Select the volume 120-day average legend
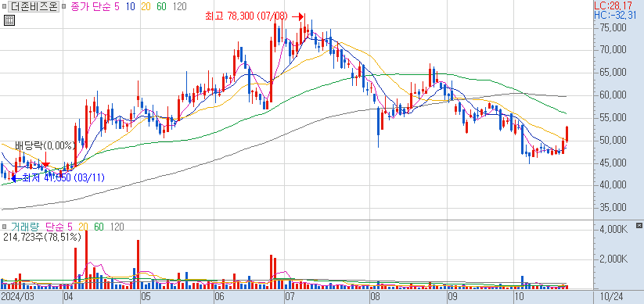Image resolution: width=644 pixels, height=304 pixels. (117, 227)
